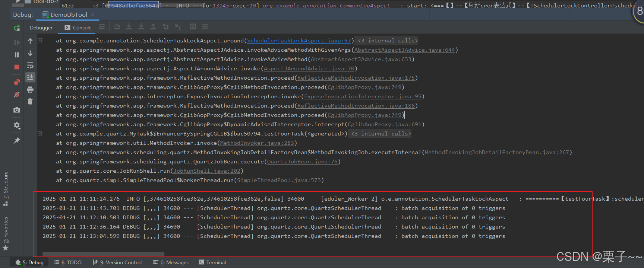Open ExposeInvocationInterceptor.java:95 link
The image size is (644, 268).
click(363, 96)
